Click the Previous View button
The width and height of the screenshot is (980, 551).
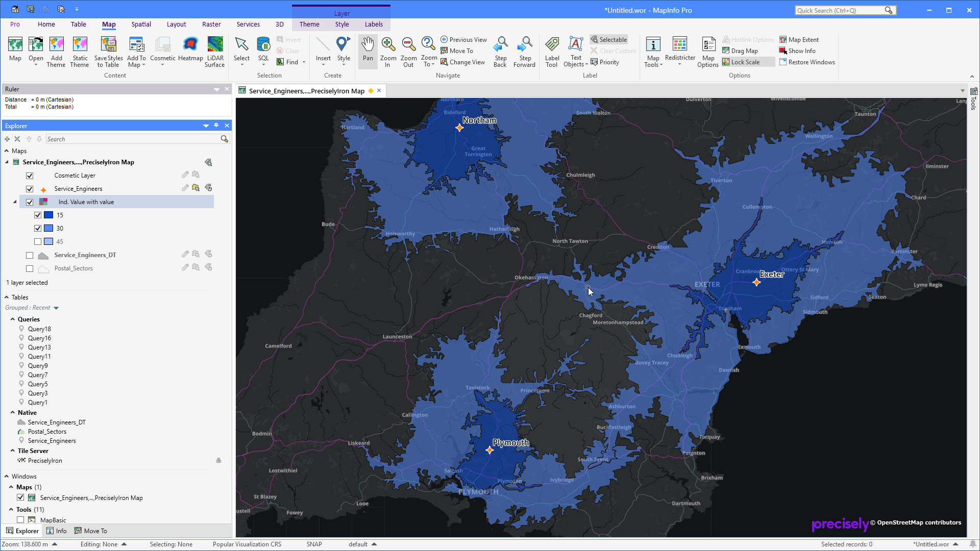pos(464,40)
